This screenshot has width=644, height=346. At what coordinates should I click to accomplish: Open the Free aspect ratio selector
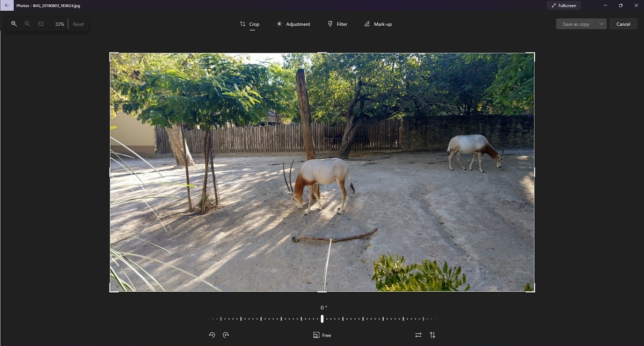322,335
